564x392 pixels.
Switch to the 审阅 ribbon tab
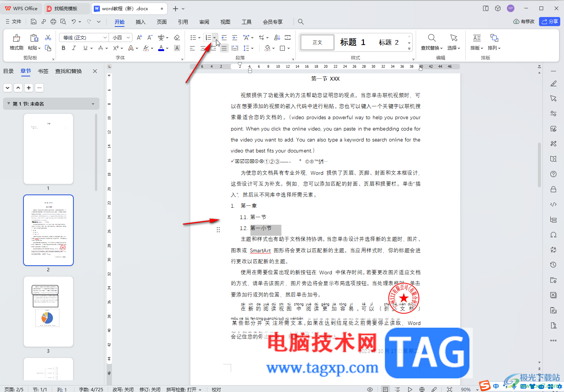coord(204,22)
